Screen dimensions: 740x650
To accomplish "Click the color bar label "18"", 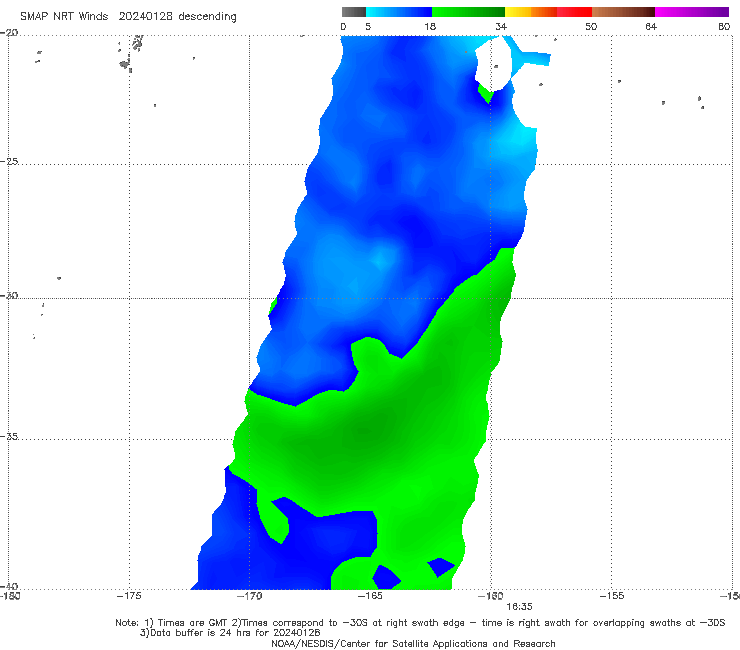I will (430, 27).
